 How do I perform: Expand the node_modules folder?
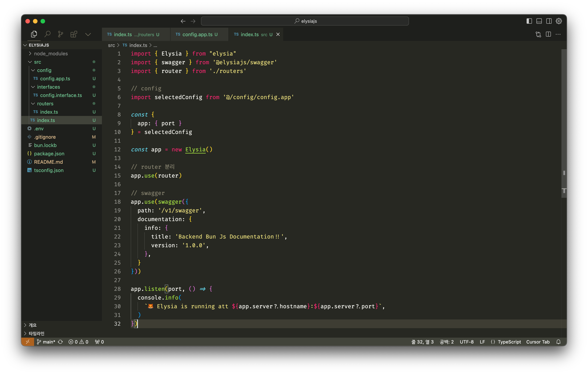coord(51,53)
